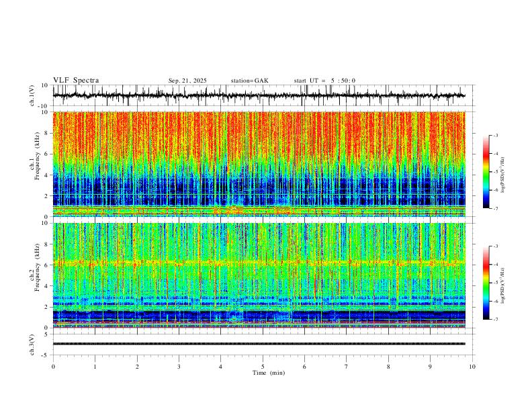Click the tick label "7" on the Time axis
The height and width of the screenshot is (411, 532).
click(x=347, y=367)
